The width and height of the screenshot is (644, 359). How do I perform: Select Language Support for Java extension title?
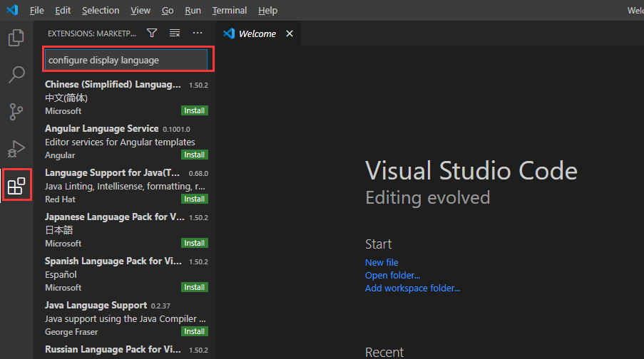[x=112, y=172]
